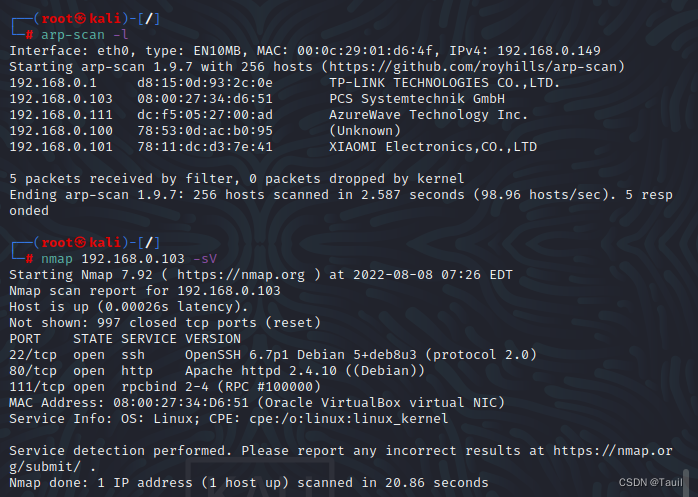
Task: Click MAC address d8:15:0d:93:2c:0e
Action: (204, 83)
